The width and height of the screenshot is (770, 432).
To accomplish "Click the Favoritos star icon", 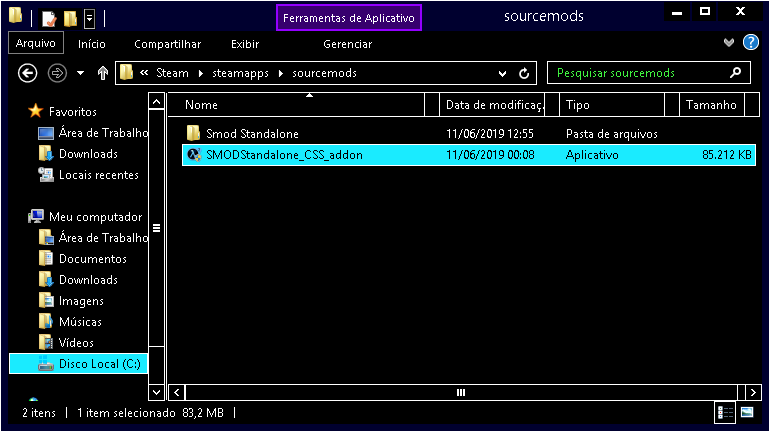I will pyautogui.click(x=36, y=111).
